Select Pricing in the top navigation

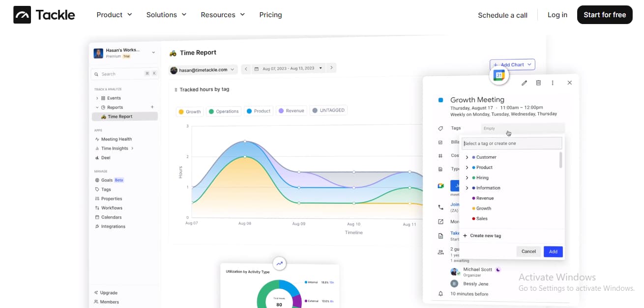270,15
